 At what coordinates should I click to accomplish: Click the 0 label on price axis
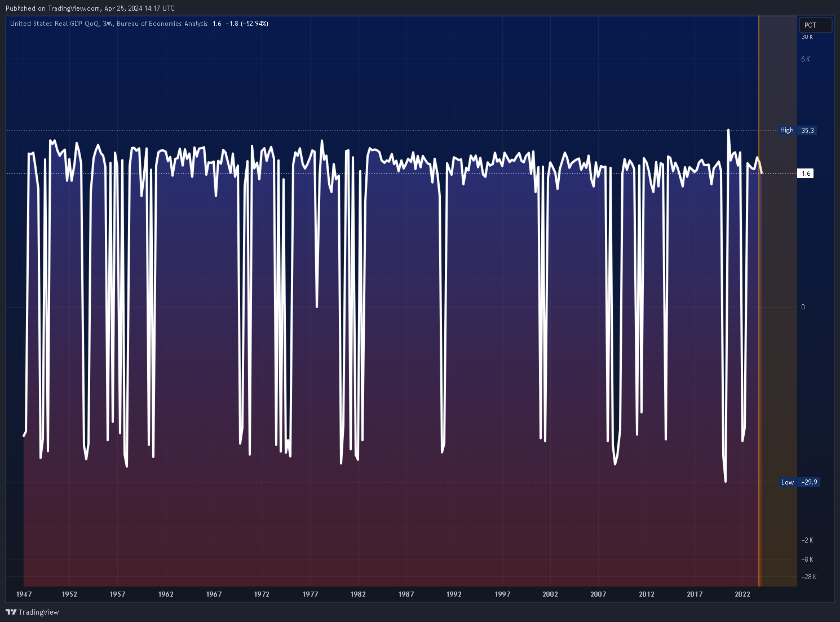point(803,307)
